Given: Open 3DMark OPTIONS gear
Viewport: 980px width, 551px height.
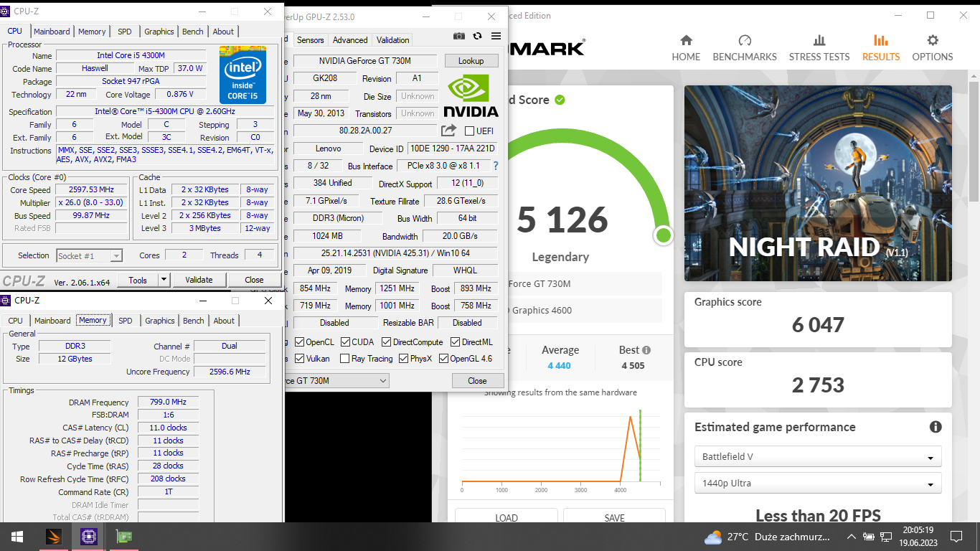Looking at the screenshot, I should click(933, 41).
